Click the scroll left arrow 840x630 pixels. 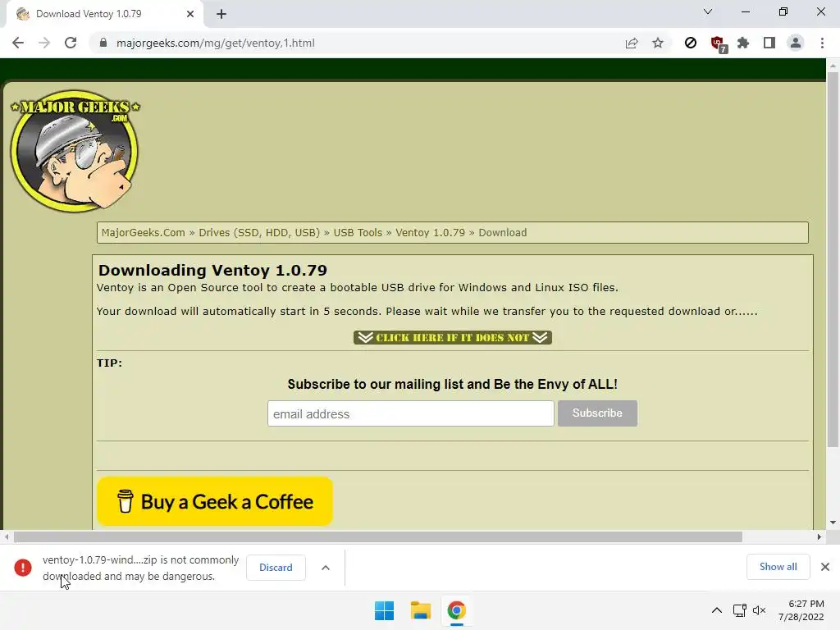[x=7, y=536]
